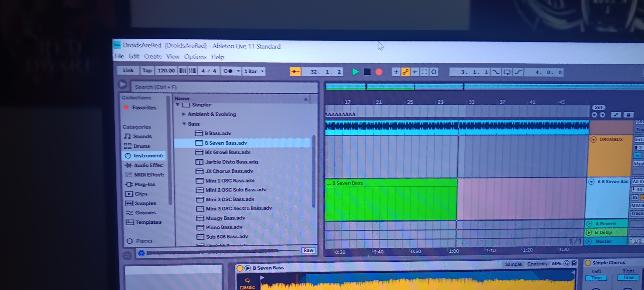The width and height of the screenshot is (644, 290).
Task: Toggle Simple Chorus device activator
Action: (588, 263)
